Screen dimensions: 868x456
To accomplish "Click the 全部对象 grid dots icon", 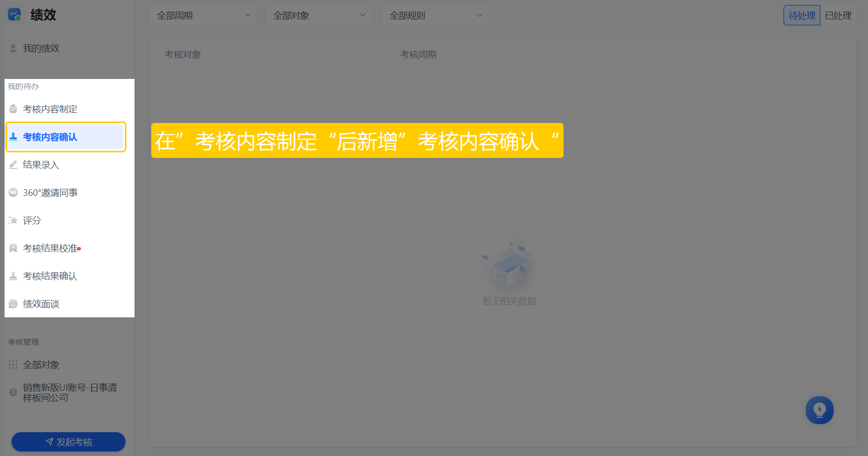I will coord(13,364).
